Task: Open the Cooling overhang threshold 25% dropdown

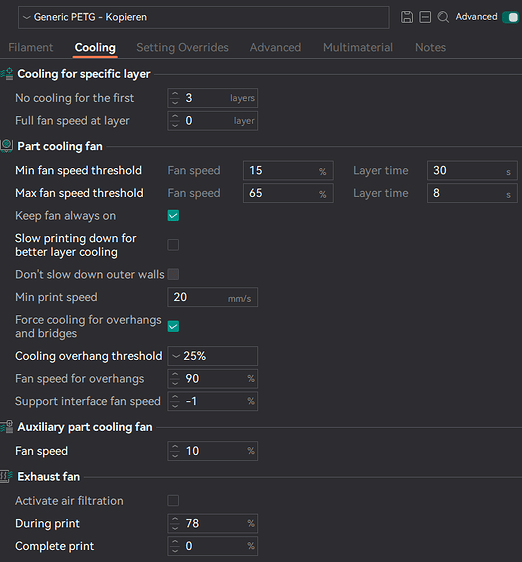Action: coord(212,356)
